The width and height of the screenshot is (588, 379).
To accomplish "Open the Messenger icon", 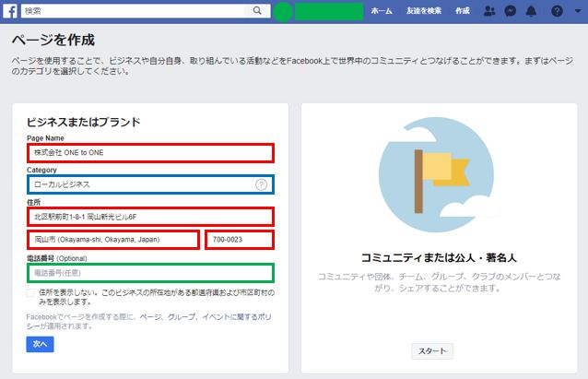I will [x=510, y=11].
